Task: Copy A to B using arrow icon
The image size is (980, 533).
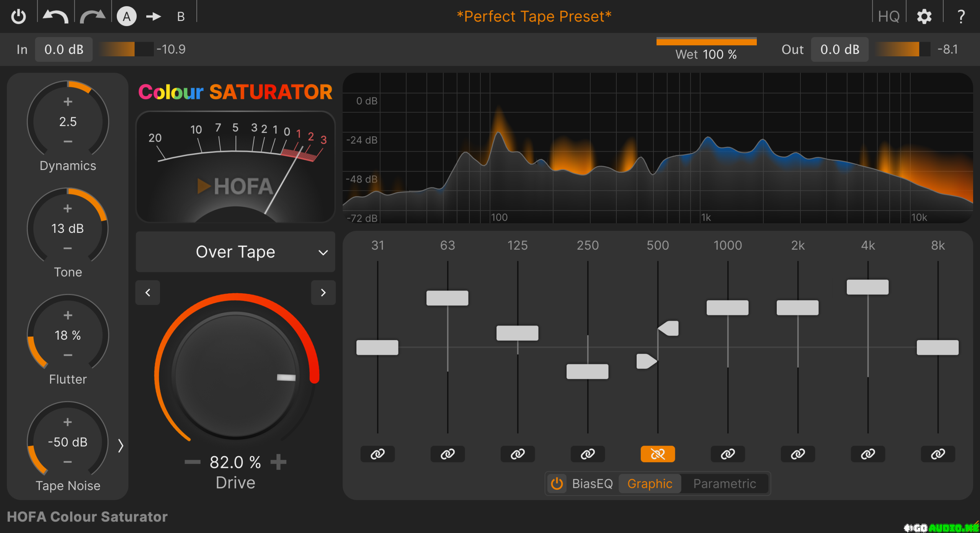Action: click(154, 16)
